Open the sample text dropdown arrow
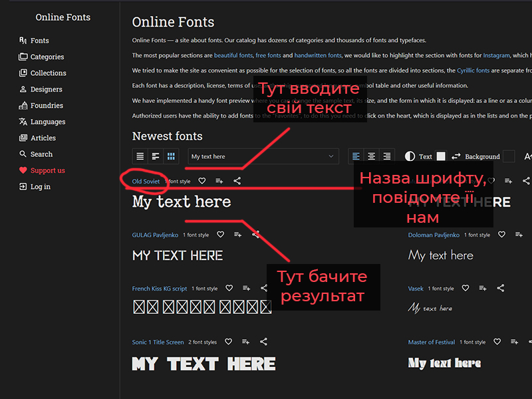The image size is (532, 399). click(x=331, y=157)
